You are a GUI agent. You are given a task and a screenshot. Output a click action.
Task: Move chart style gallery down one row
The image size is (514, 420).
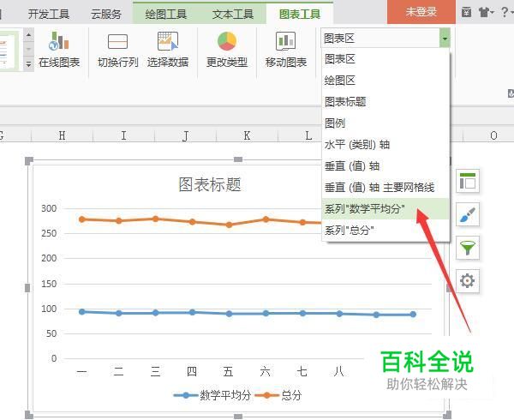click(29, 50)
